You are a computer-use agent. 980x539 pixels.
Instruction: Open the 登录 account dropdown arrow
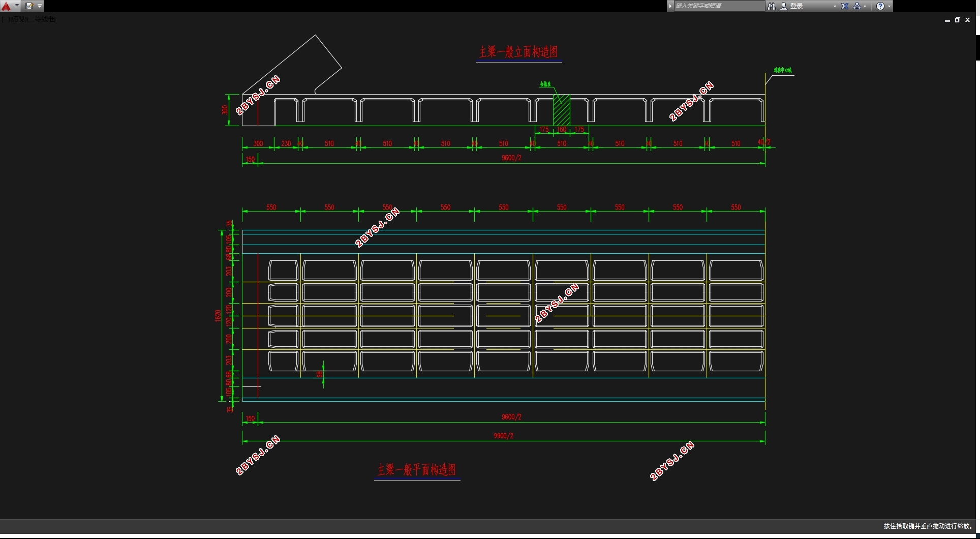point(835,6)
